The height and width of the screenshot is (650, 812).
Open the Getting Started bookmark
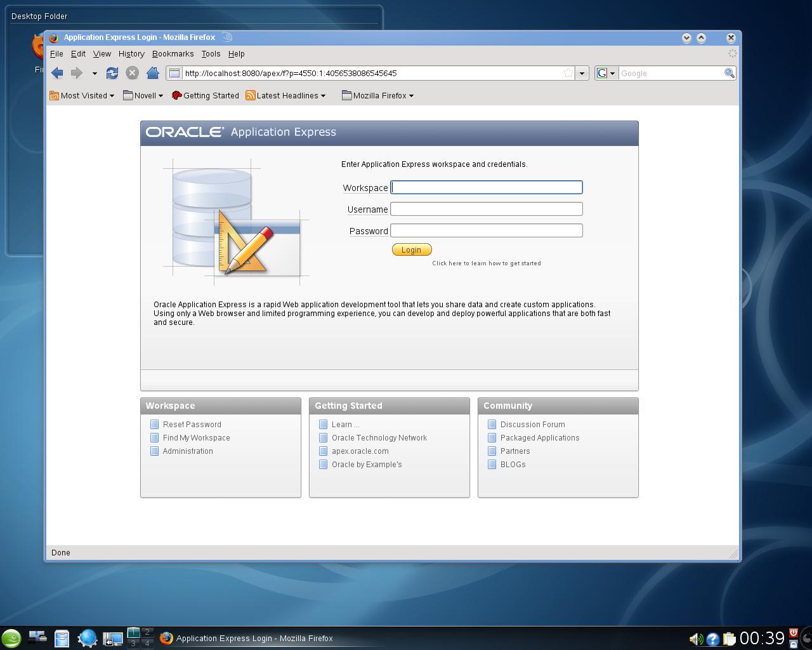[x=206, y=96]
